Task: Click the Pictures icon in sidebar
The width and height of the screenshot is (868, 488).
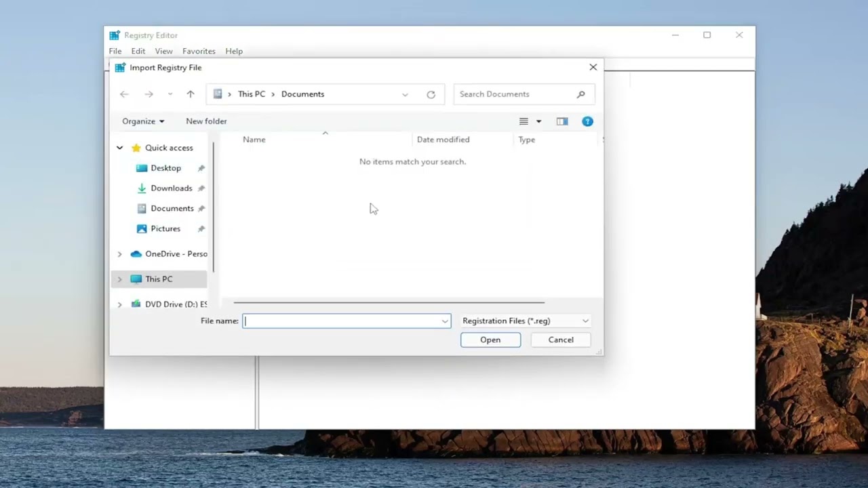Action: tap(141, 229)
